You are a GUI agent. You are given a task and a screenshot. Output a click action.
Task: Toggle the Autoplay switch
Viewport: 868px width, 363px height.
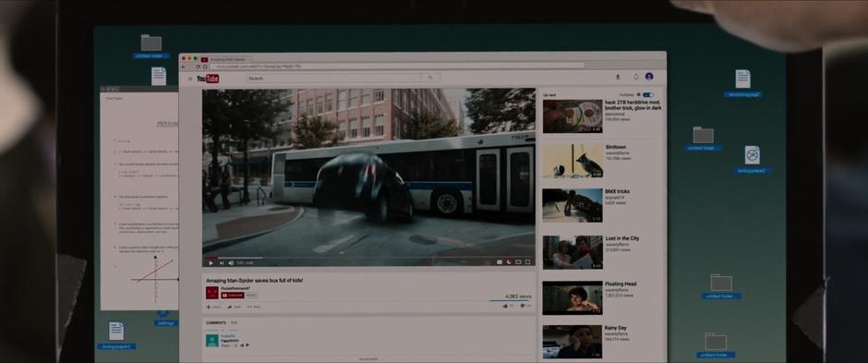tap(647, 94)
